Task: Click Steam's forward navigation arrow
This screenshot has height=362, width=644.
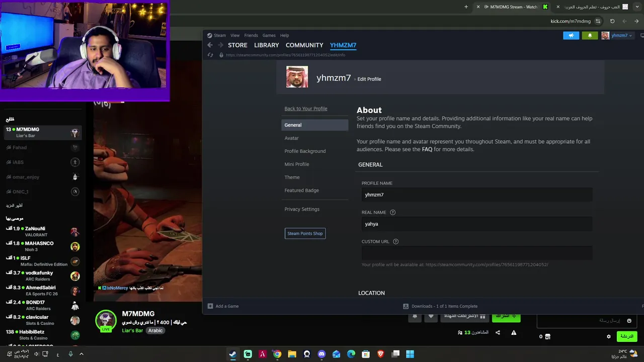Action: click(x=220, y=45)
